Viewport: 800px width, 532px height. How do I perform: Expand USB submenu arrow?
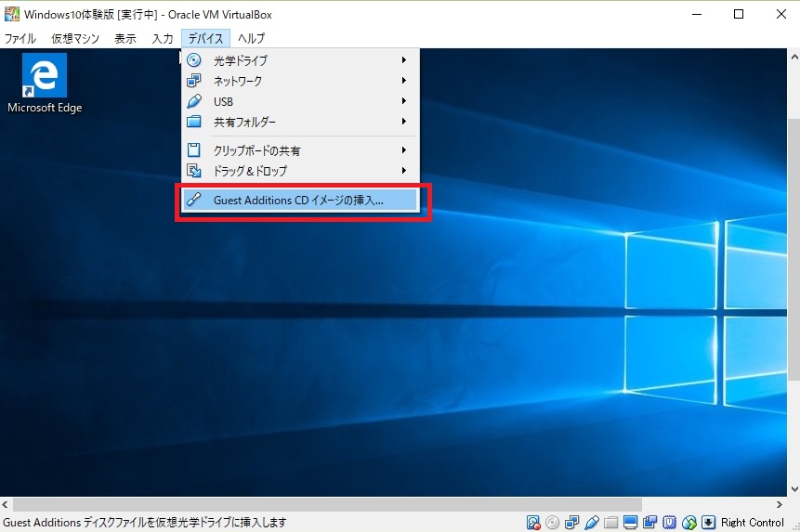403,101
